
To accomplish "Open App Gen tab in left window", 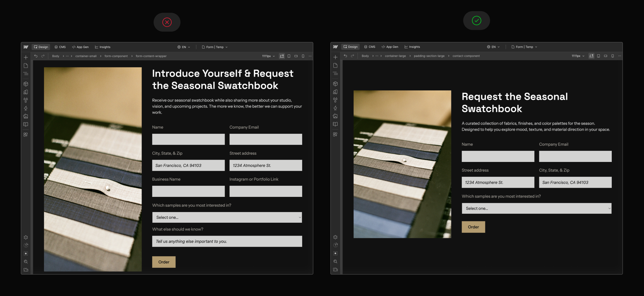I will (80, 47).
